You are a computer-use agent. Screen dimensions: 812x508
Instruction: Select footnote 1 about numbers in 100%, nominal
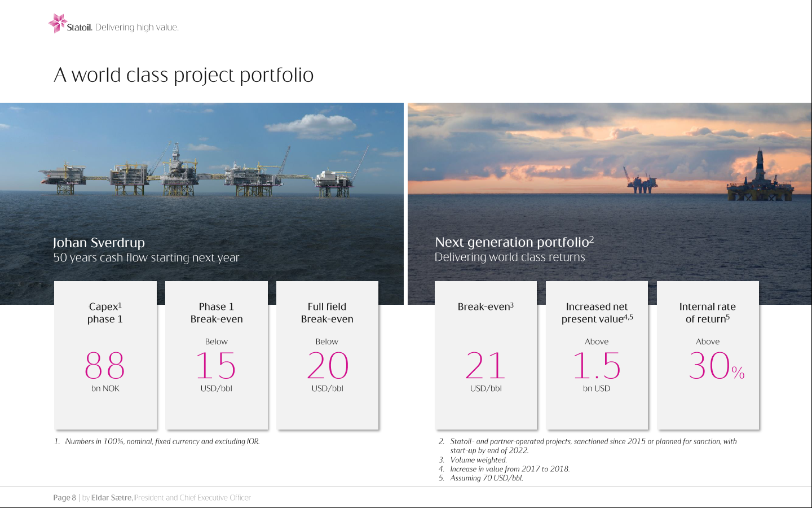coord(157,441)
